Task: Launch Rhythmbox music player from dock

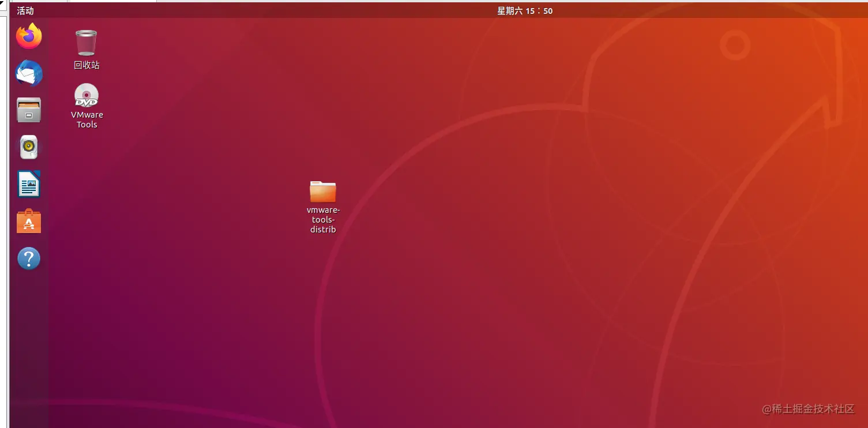Action: 29,147
